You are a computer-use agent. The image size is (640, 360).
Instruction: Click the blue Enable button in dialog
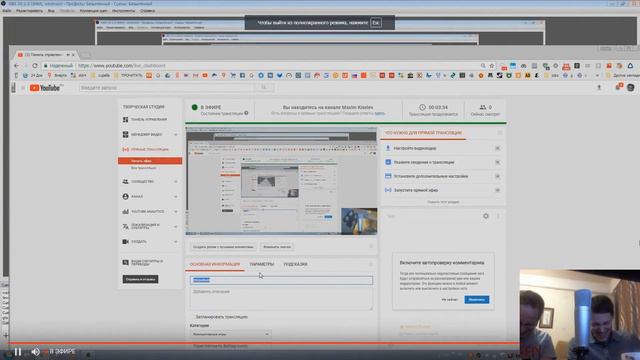click(x=477, y=300)
